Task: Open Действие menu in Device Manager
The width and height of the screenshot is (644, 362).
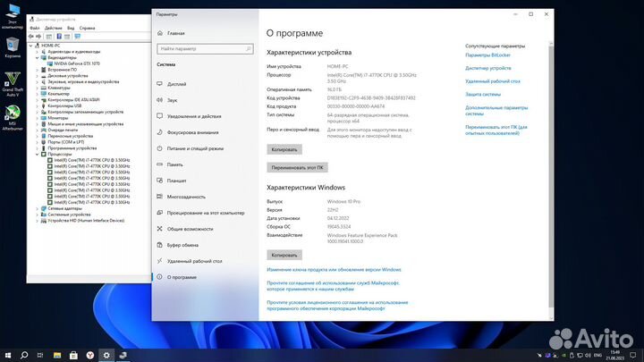Action: point(54,28)
